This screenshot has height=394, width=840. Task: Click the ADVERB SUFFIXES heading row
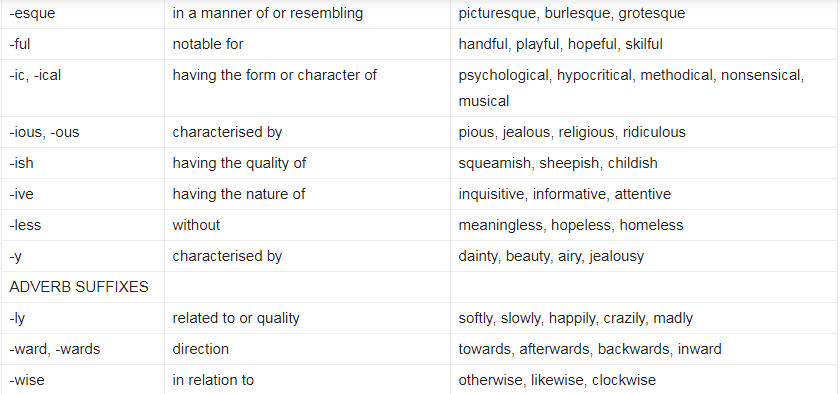[420, 287]
